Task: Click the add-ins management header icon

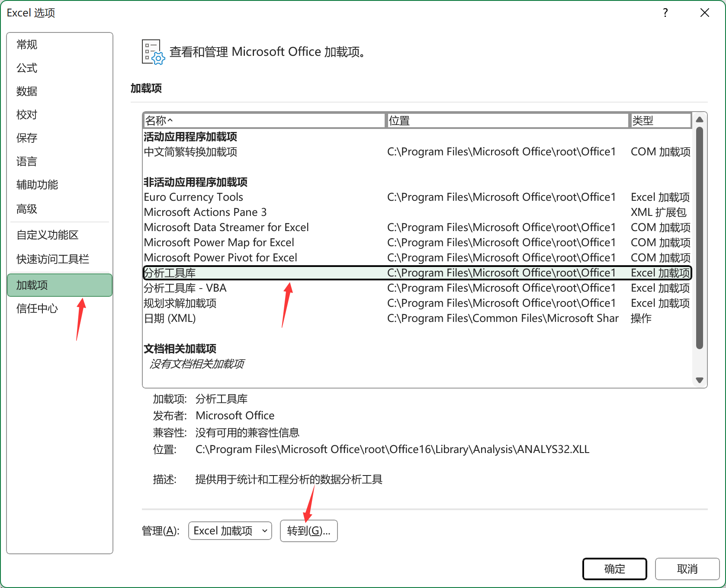Action: pyautogui.click(x=153, y=52)
